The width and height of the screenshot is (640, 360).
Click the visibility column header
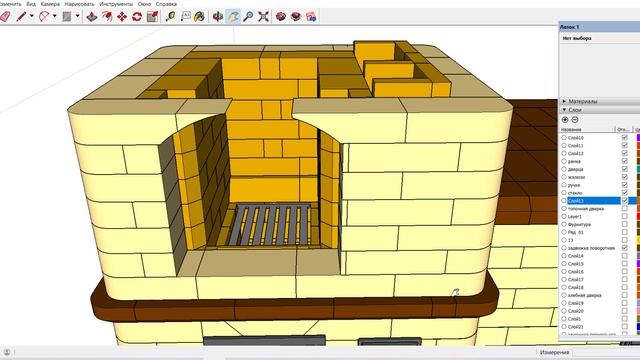[x=623, y=129]
